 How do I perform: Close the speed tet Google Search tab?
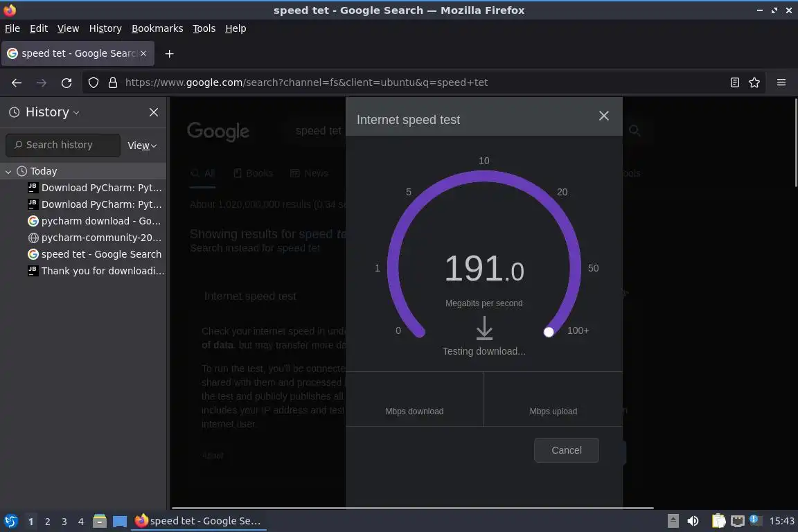pyautogui.click(x=143, y=53)
